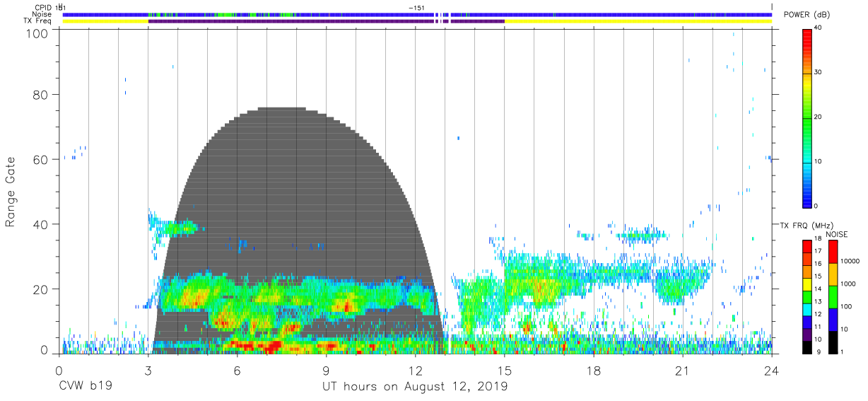868x401 pixels.
Task: Click the CPID label at top left
Action: 43,7
